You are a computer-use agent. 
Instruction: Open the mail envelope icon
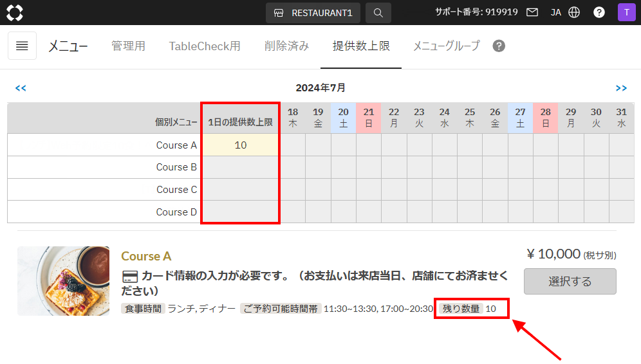click(x=532, y=12)
